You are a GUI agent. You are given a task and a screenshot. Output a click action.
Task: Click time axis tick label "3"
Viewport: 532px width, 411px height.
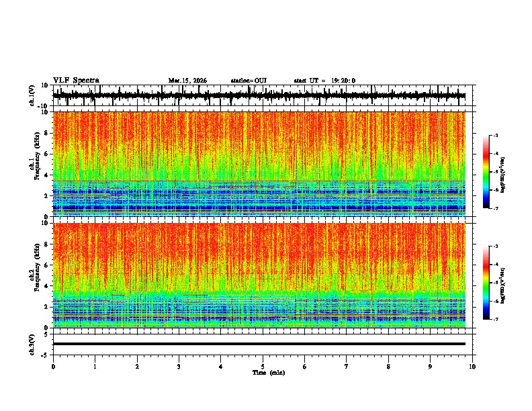[179, 367]
